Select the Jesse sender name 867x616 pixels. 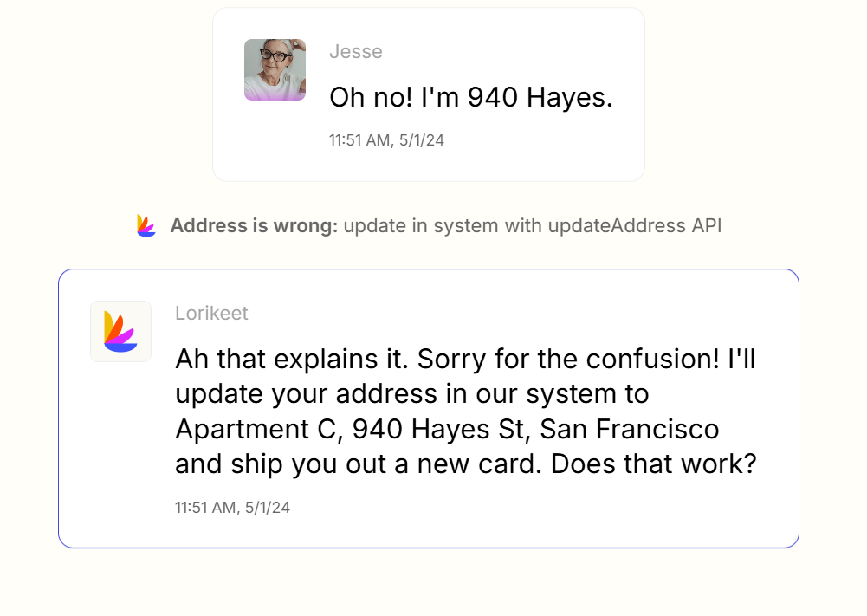(355, 51)
